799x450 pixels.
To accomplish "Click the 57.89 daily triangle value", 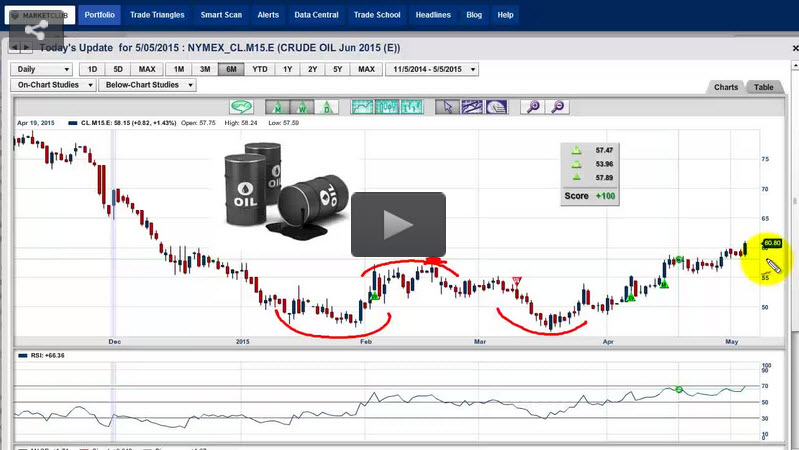I will coord(604,178).
